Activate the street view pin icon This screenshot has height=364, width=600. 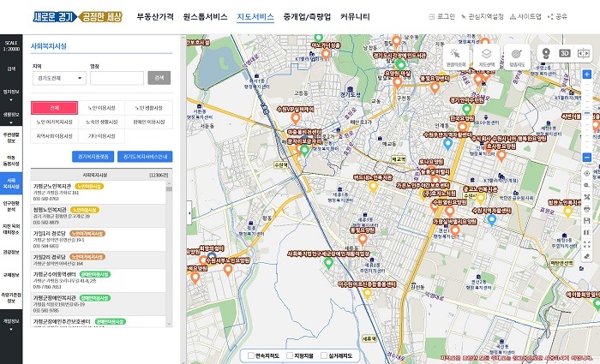click(543, 53)
